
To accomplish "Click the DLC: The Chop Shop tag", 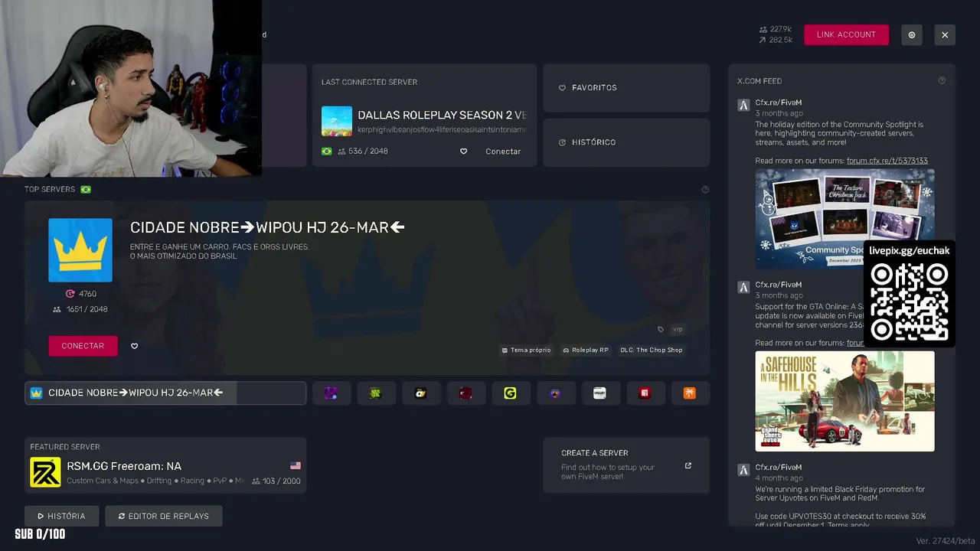I will coord(652,350).
